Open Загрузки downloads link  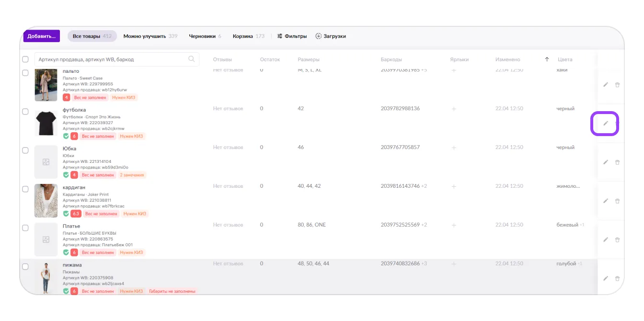click(331, 36)
